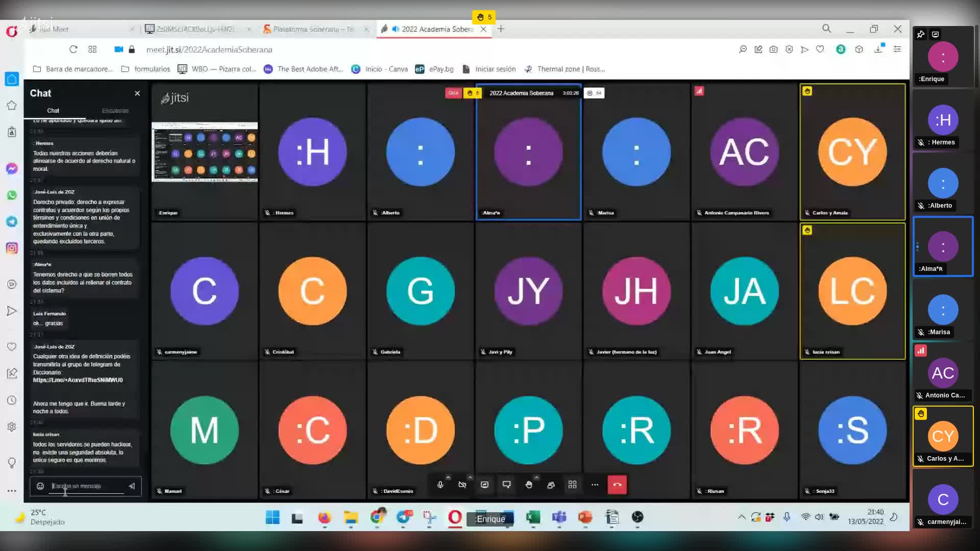Start screen sharing from the Jitsi toolbar
Image resolution: width=980 pixels, height=551 pixels.
pos(484,485)
